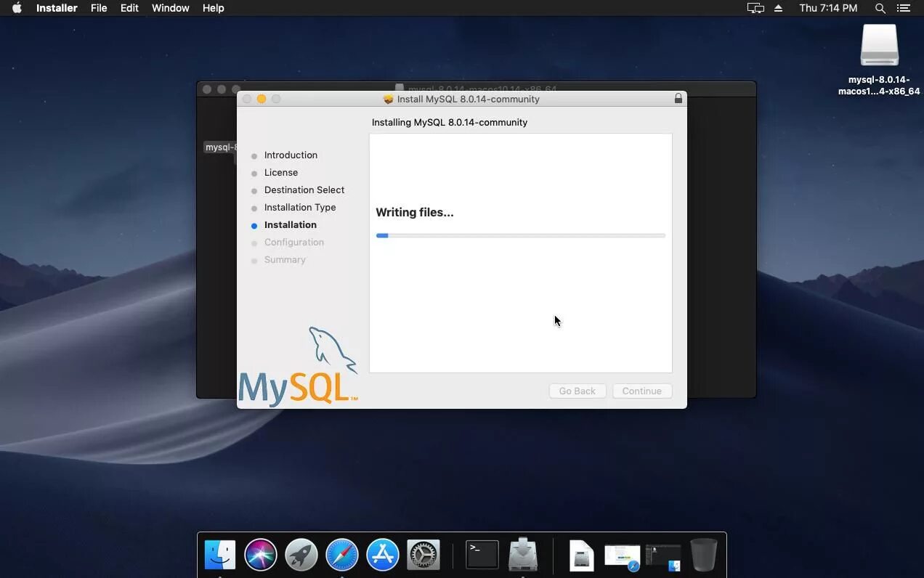Viewport: 924px width, 578px height.
Task: Open the Edit menu
Action: point(129,8)
